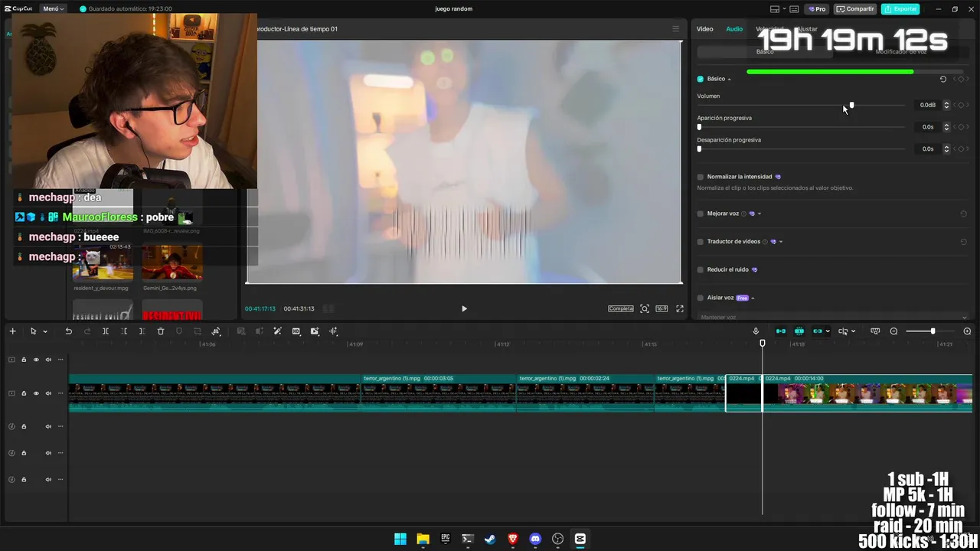Click the Pro upgrade button
Image resolution: width=980 pixels, height=551 pixels.
(817, 9)
